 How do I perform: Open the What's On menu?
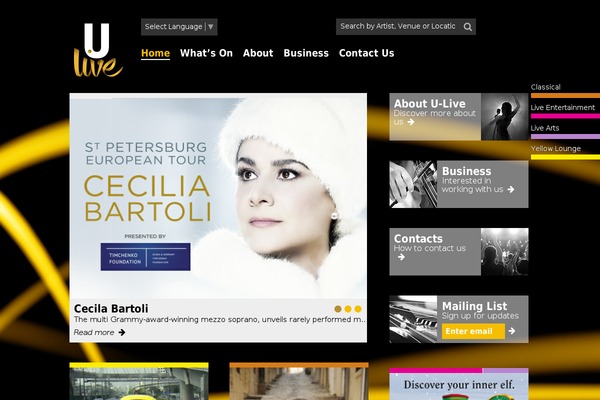tap(206, 53)
